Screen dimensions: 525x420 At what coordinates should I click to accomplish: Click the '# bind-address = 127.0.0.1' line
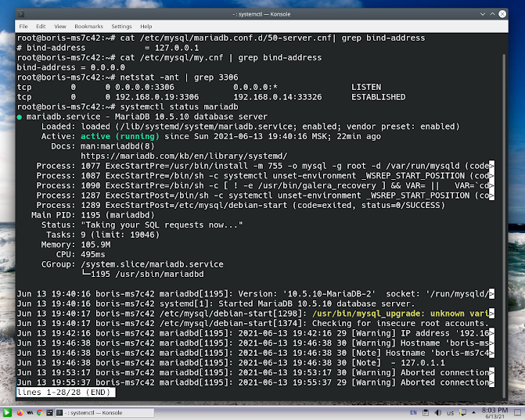coord(108,48)
